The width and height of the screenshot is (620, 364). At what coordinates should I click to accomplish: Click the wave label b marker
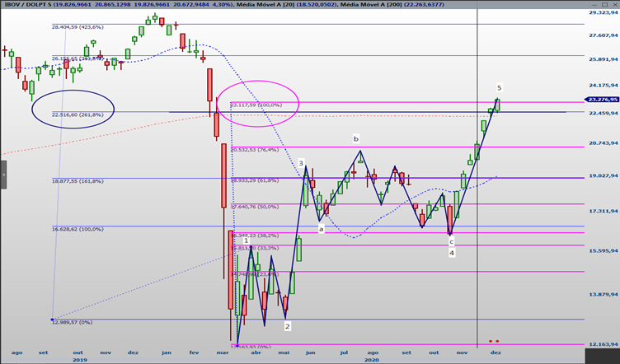click(x=356, y=139)
